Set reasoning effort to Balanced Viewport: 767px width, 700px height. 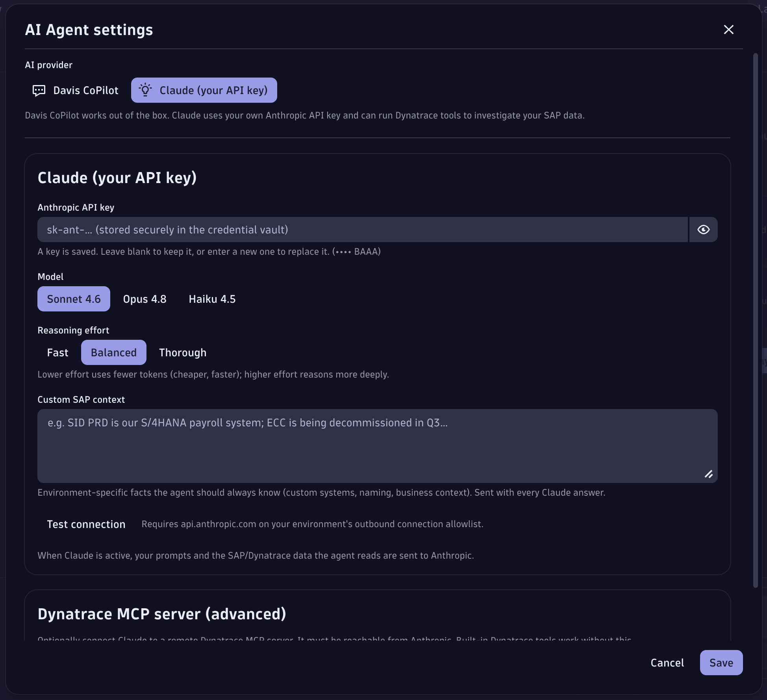(114, 352)
